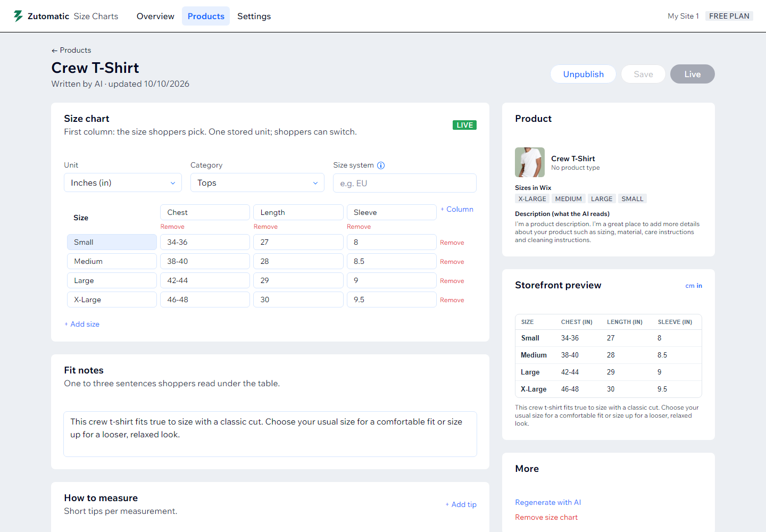The height and width of the screenshot is (532, 766).
Task: Edit the Length column header field
Action: pyautogui.click(x=298, y=212)
